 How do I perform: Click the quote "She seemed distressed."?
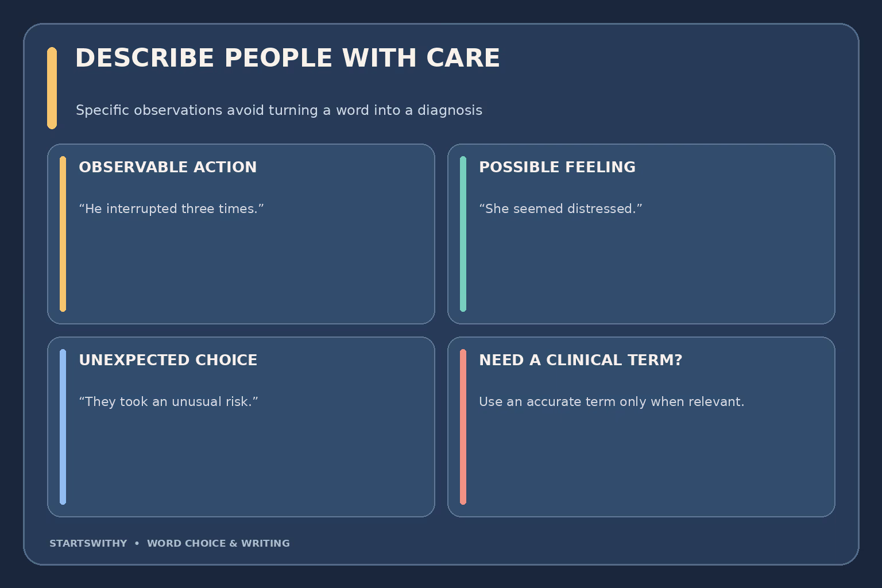coord(560,209)
